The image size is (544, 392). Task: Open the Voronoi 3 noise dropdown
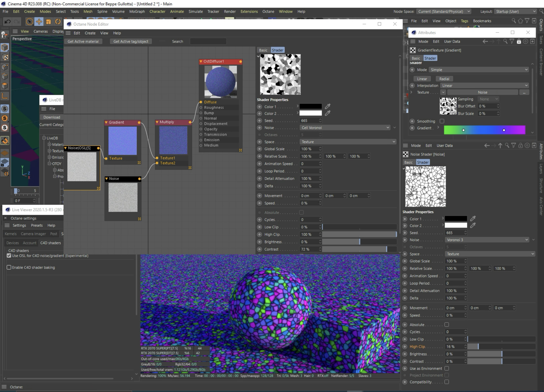[x=487, y=240]
